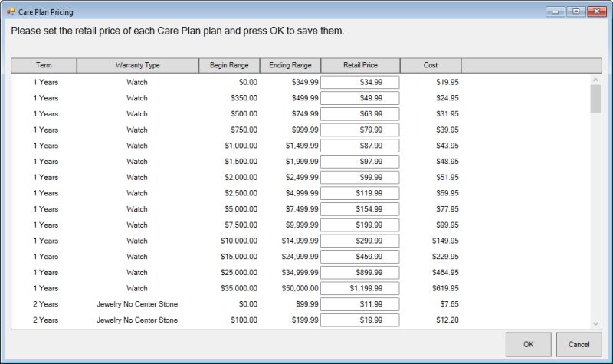Select the $19.95 cost cell

447,83
